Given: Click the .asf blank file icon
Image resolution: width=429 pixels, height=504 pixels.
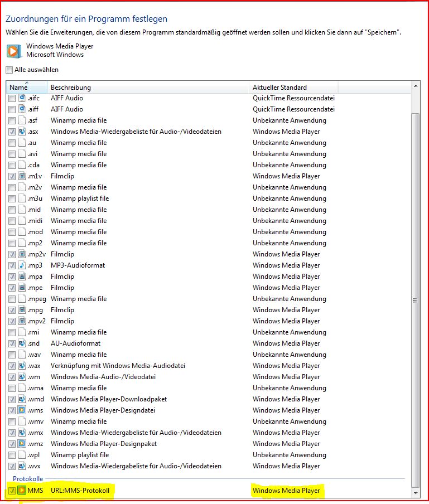Looking at the screenshot, I should point(22,120).
